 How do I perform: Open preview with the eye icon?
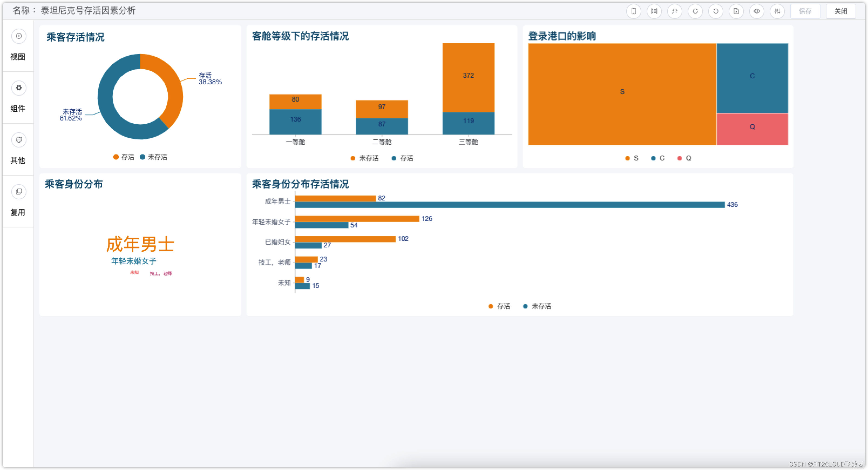(757, 11)
